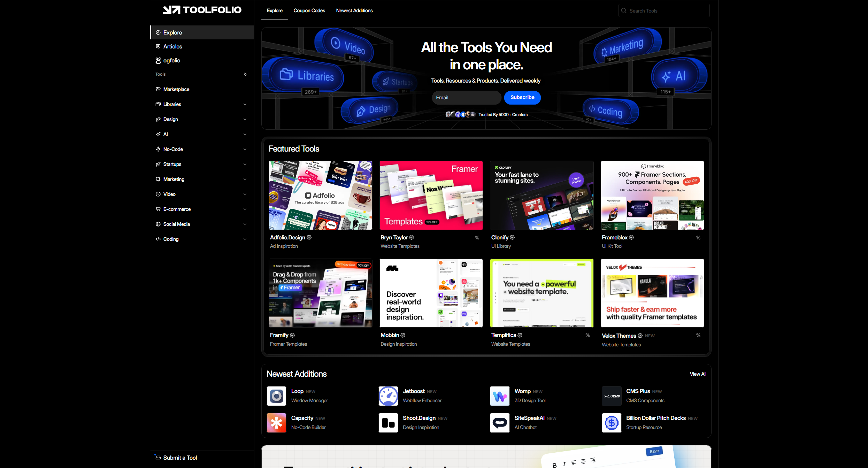Open the Bryn Taylor Framer Templates thumbnail
This screenshot has height=468, width=868.
(x=431, y=195)
